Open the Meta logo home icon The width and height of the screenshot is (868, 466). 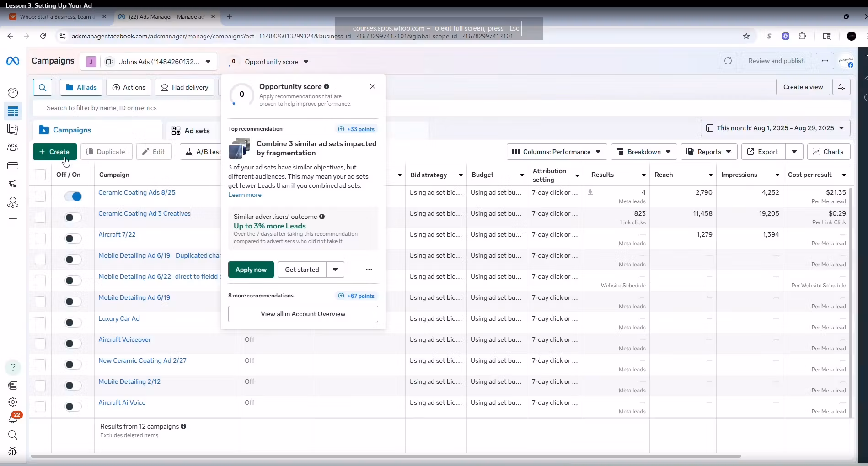(13, 61)
